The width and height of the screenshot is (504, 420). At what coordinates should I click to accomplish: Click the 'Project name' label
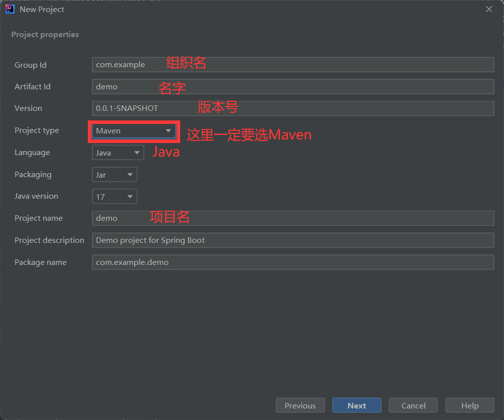(x=39, y=218)
